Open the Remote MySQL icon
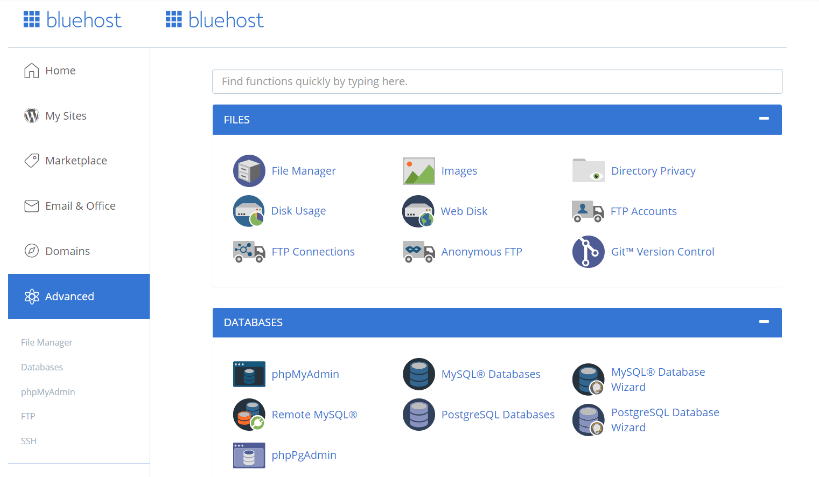The height and width of the screenshot is (477, 819). 249,414
